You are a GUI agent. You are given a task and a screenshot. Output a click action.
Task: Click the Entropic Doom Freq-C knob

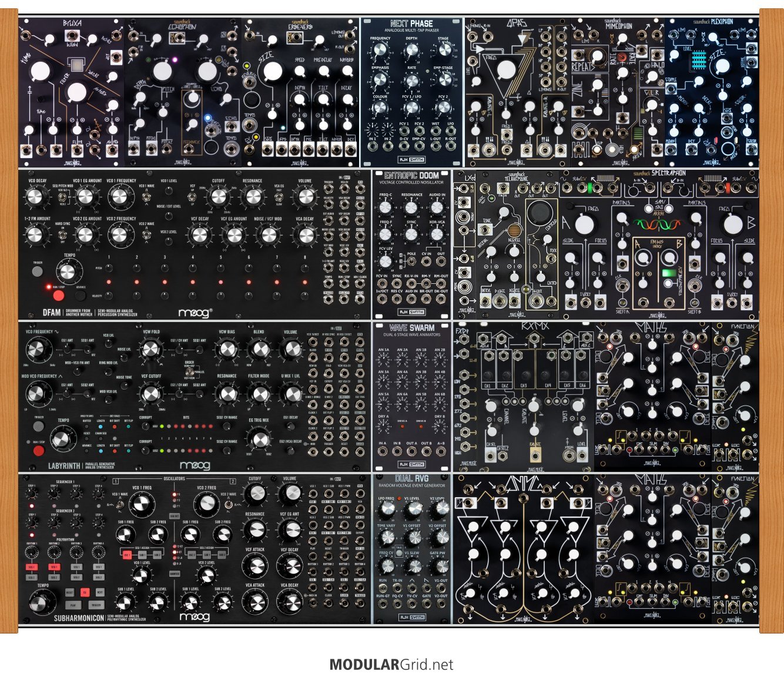coord(385,207)
